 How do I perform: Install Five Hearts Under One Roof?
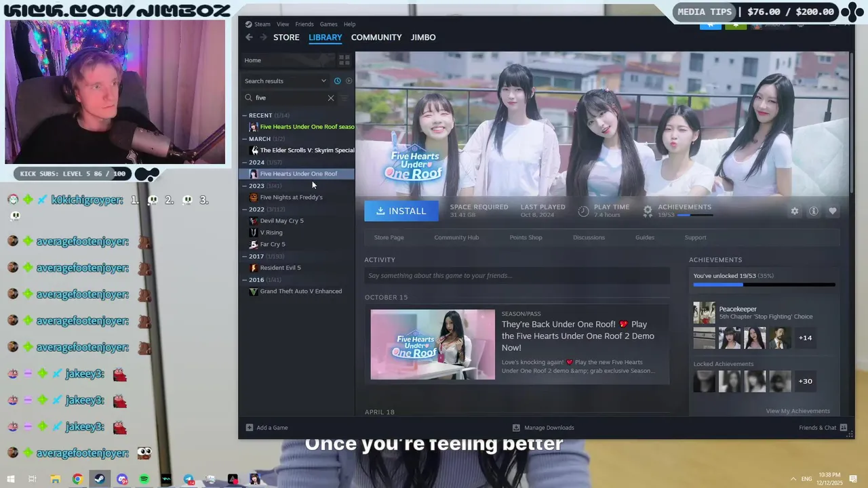click(x=401, y=211)
